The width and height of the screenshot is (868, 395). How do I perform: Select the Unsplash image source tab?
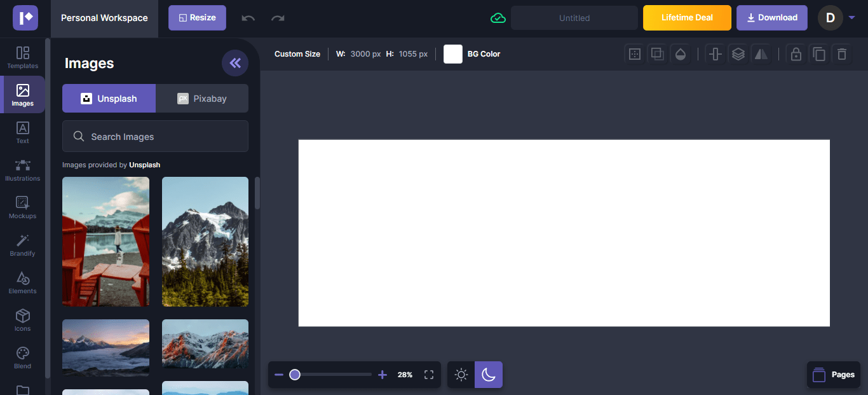point(109,99)
